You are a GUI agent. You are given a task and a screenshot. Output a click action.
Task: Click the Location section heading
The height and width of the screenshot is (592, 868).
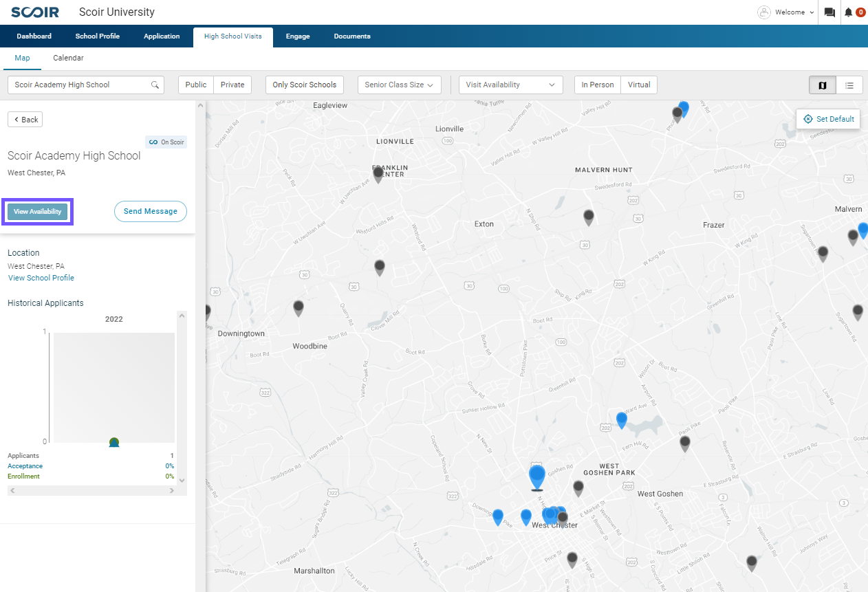pos(23,253)
